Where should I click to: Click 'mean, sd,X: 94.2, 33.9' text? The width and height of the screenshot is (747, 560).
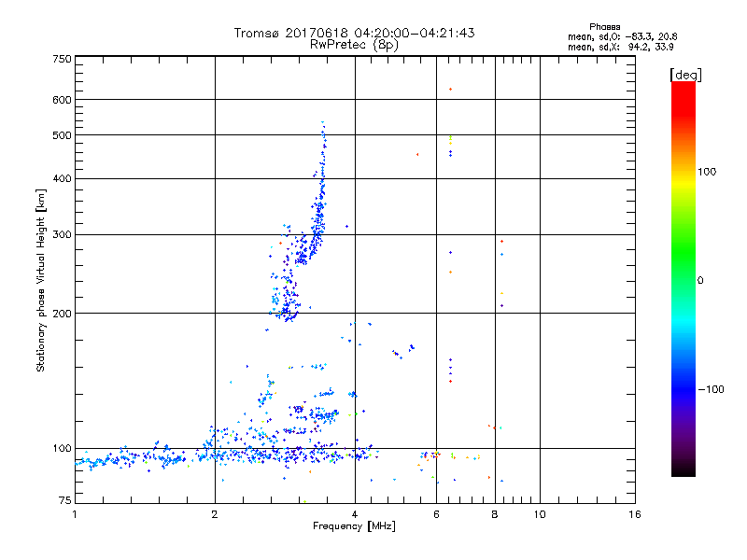(620, 47)
